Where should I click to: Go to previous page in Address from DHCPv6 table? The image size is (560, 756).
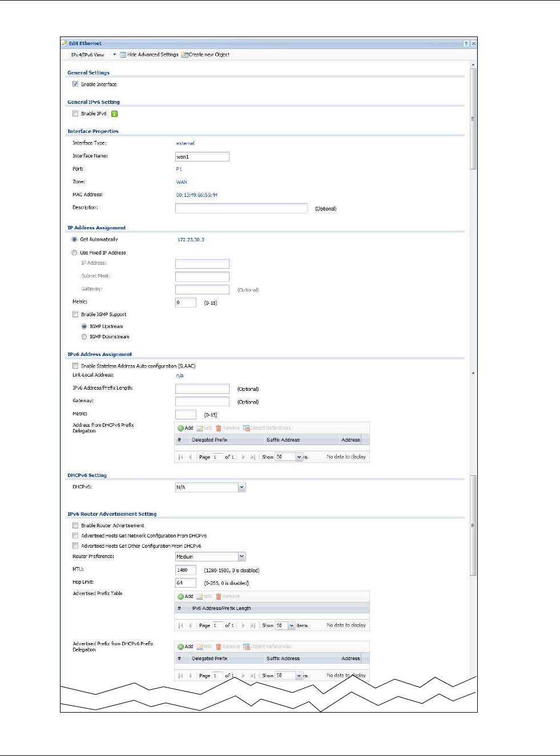(x=190, y=457)
